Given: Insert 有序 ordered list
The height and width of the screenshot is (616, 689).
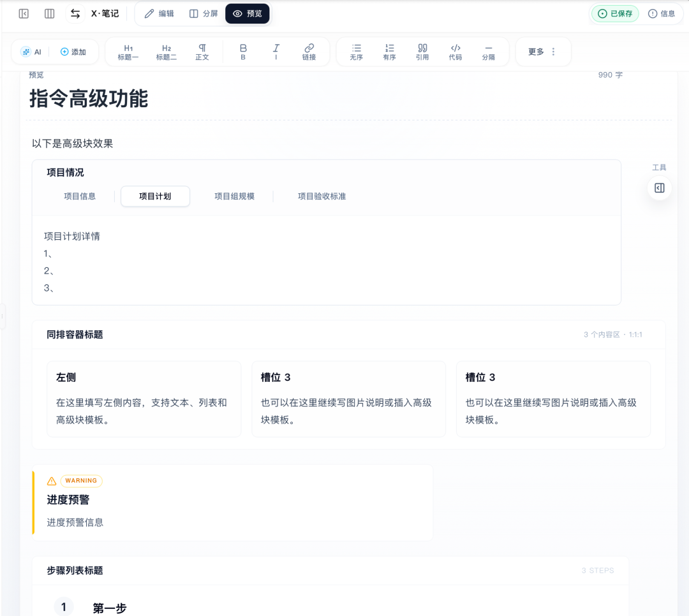Looking at the screenshot, I should coord(389,52).
